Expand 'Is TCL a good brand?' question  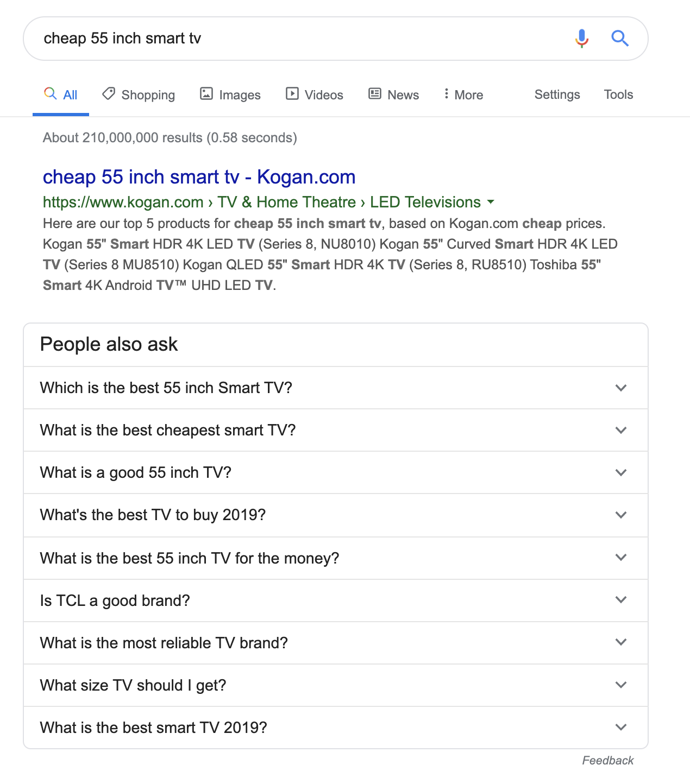pyautogui.click(x=336, y=600)
